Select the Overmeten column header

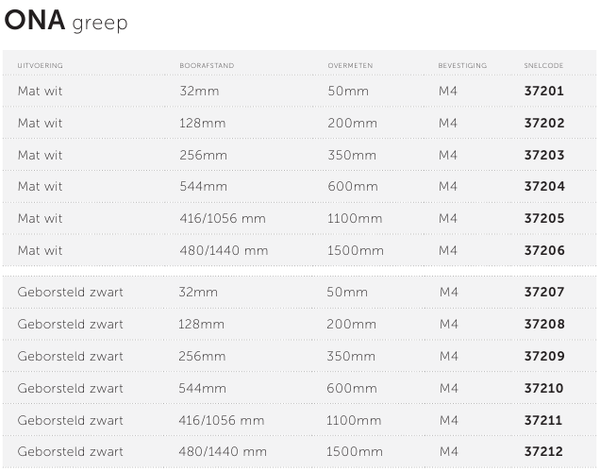(x=350, y=66)
